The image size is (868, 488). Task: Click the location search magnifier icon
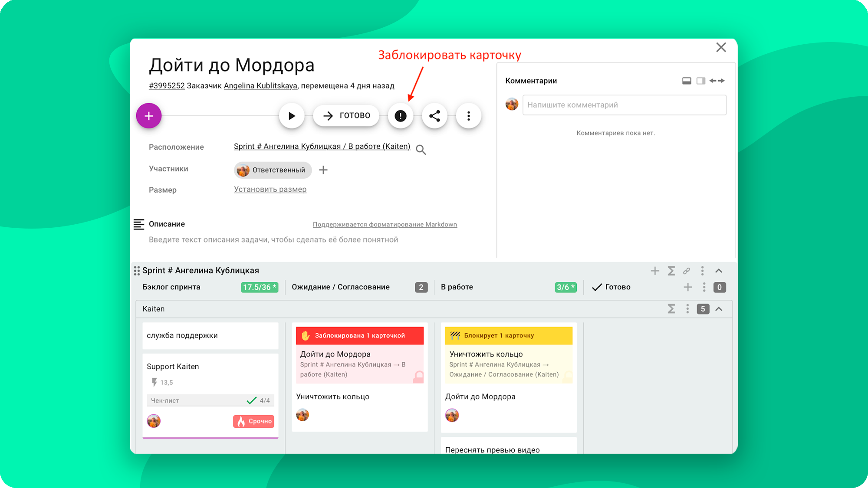pyautogui.click(x=421, y=150)
